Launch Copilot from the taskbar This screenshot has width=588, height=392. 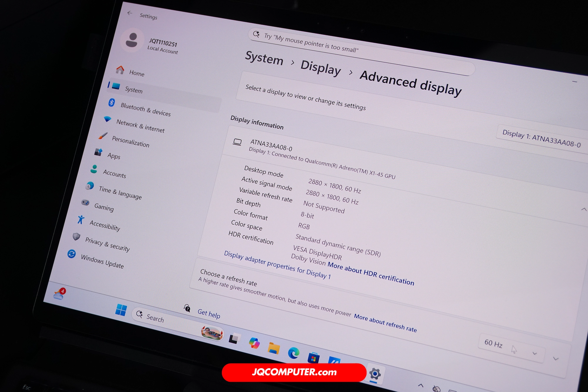tap(254, 343)
